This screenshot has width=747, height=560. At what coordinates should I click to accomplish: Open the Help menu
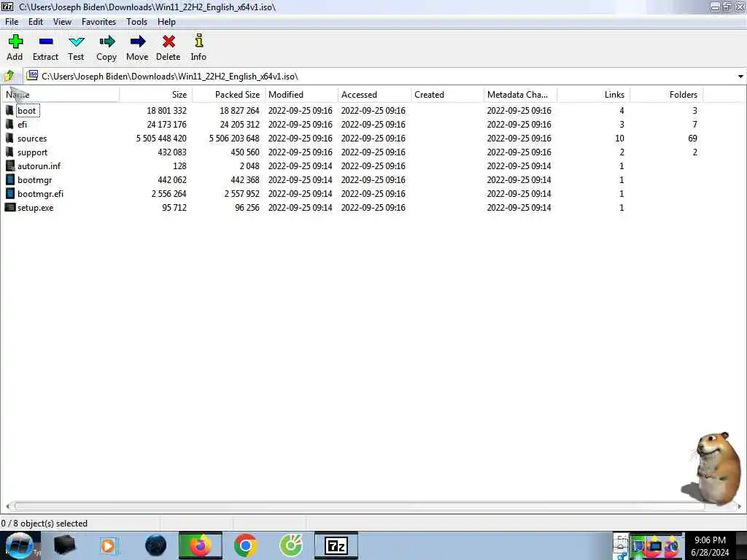(167, 22)
